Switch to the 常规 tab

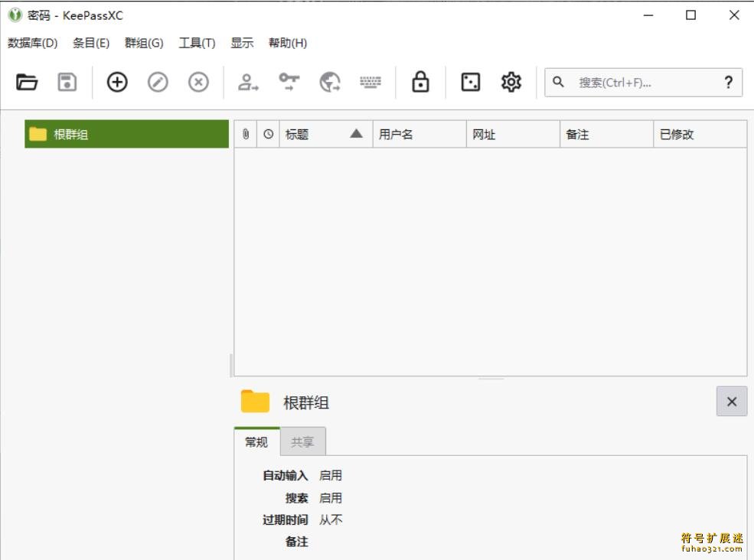[x=256, y=441]
